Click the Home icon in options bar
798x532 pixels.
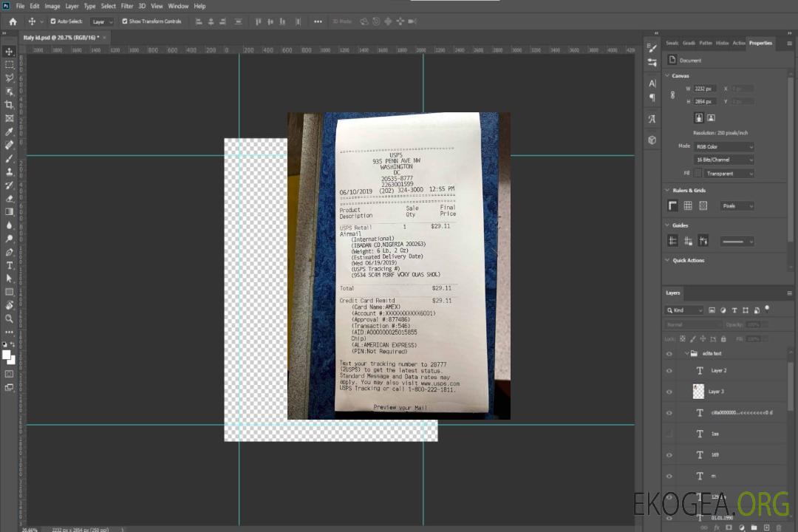(13, 21)
